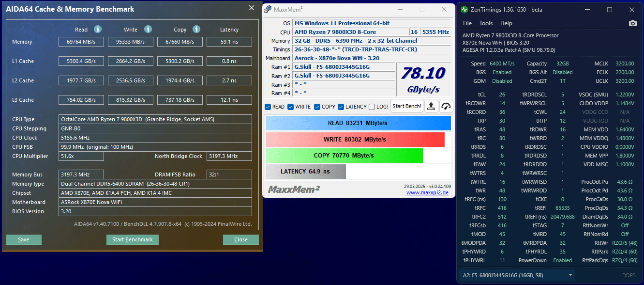The height and width of the screenshot is (285, 644).
Task: Click the 5355 MHz CPU speed field
Action: tap(435, 32)
